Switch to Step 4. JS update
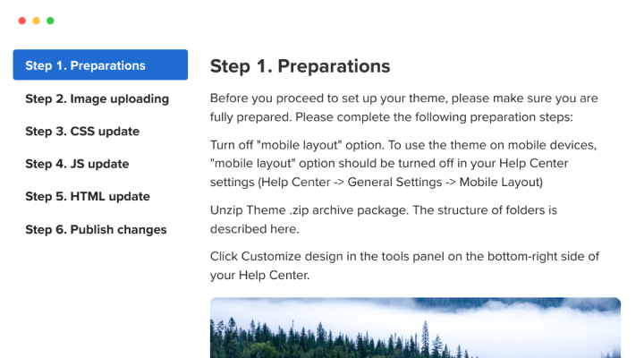The image size is (644, 358). (77, 164)
